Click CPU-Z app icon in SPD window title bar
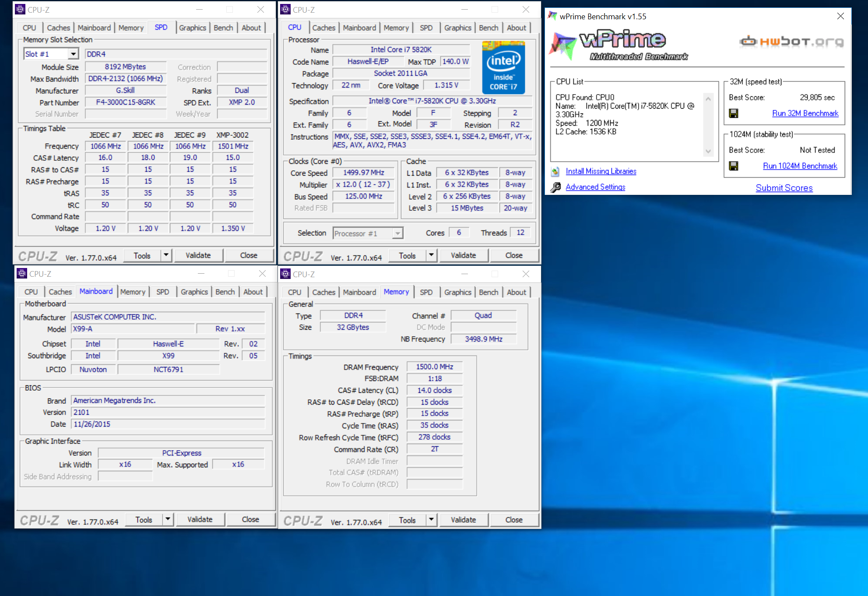This screenshot has width=868, height=596. pos(20,10)
